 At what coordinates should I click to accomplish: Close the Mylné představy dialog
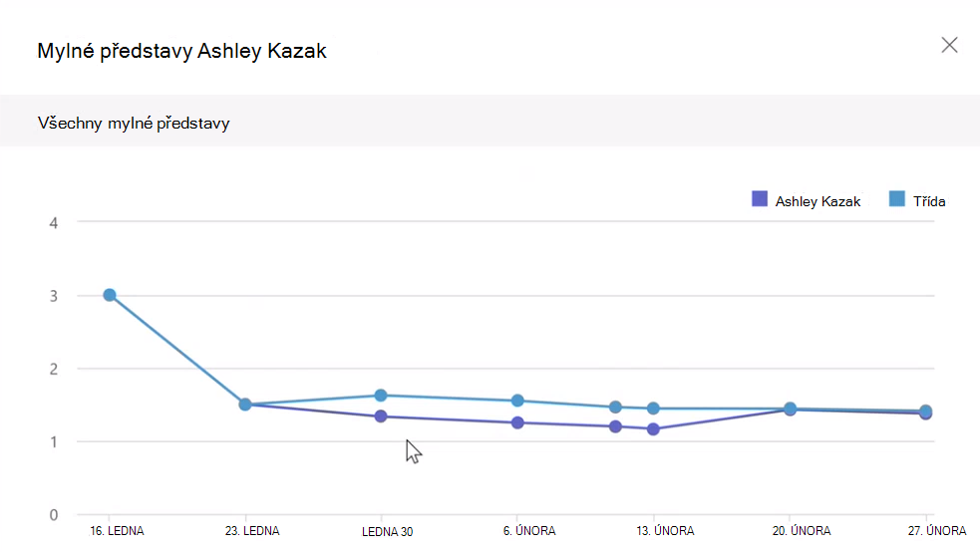(x=949, y=45)
